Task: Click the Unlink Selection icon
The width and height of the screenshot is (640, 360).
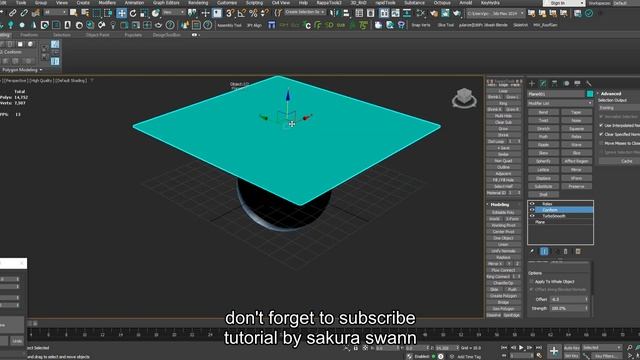Action: pos(24,13)
